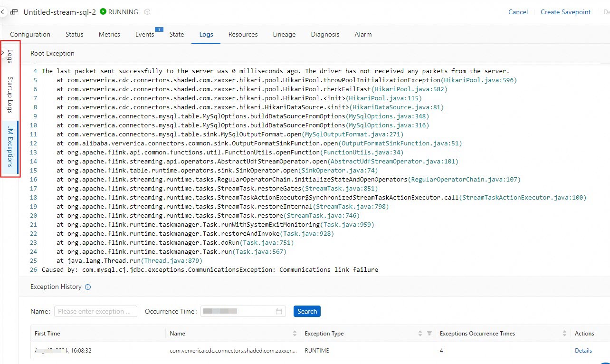Sort the table by Name column
Image resolution: width=610 pixels, height=364 pixels.
point(295,334)
